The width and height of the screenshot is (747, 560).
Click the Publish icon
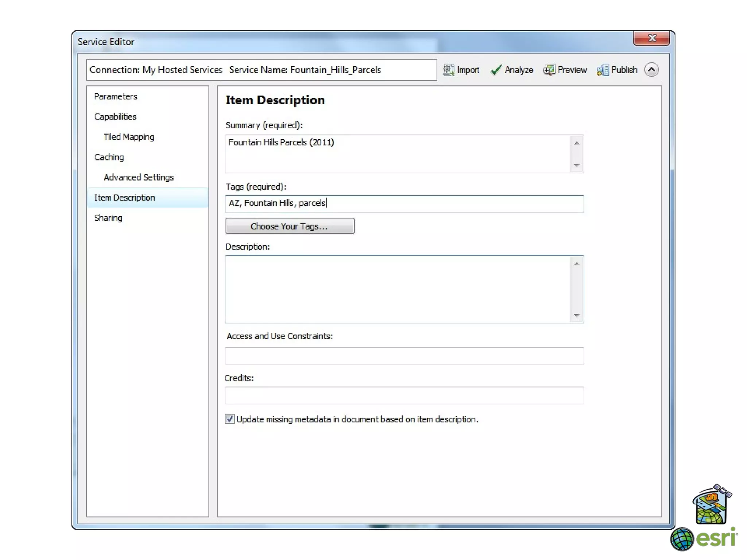[603, 70]
